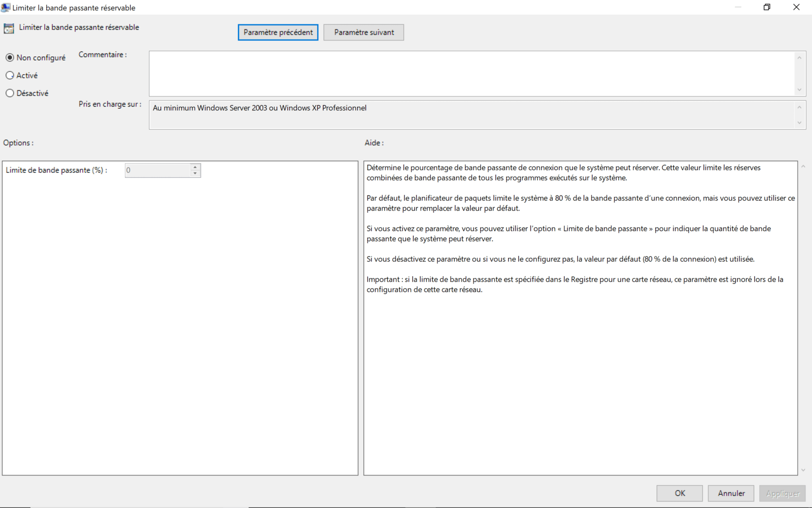812x508 pixels.
Task: Enable the policy with Activé option
Action: tap(10, 76)
